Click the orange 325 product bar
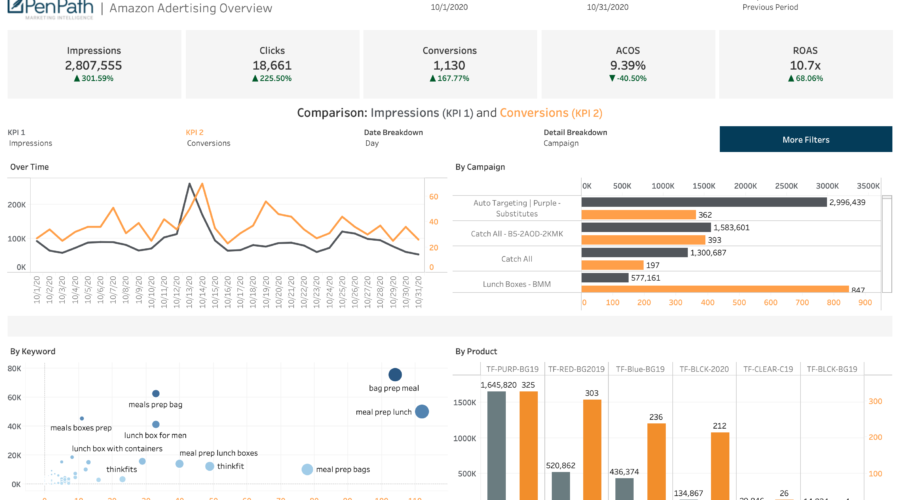900x500 pixels. point(528,445)
